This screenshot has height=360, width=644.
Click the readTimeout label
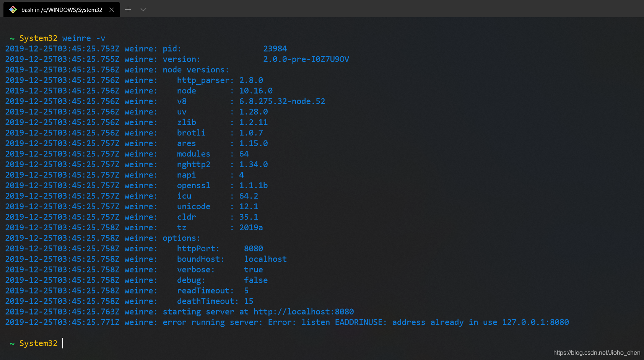tap(205, 291)
